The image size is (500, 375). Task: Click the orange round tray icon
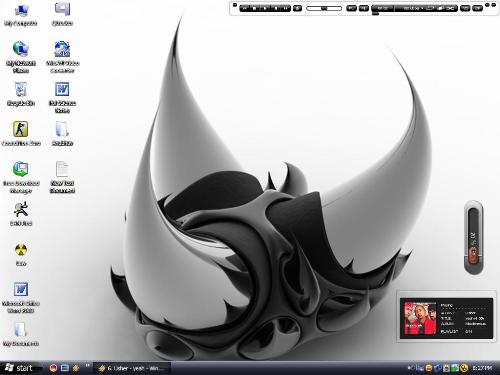(x=429, y=368)
